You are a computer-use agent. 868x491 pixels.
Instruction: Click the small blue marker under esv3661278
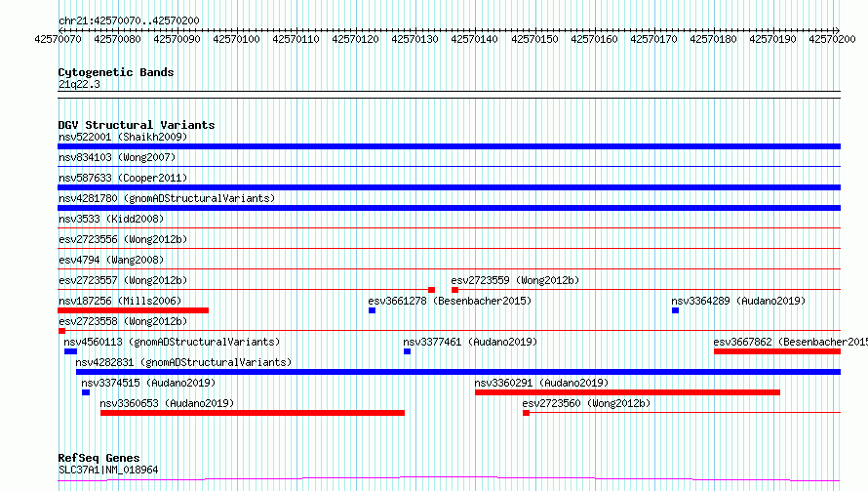(x=372, y=310)
